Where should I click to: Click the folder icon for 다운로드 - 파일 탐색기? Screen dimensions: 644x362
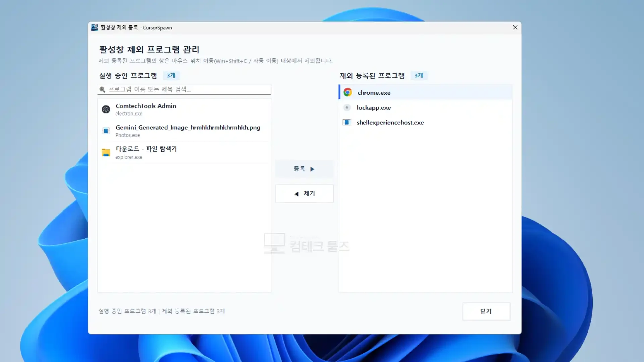click(x=106, y=153)
